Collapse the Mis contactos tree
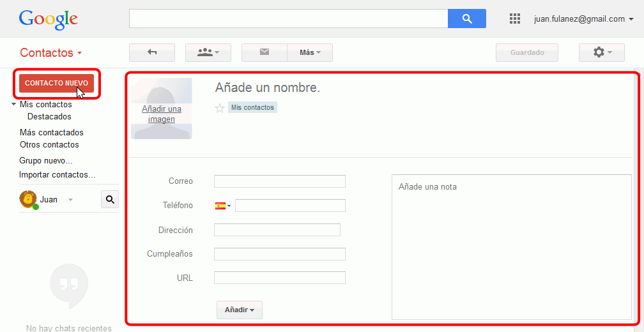 pyautogui.click(x=14, y=104)
